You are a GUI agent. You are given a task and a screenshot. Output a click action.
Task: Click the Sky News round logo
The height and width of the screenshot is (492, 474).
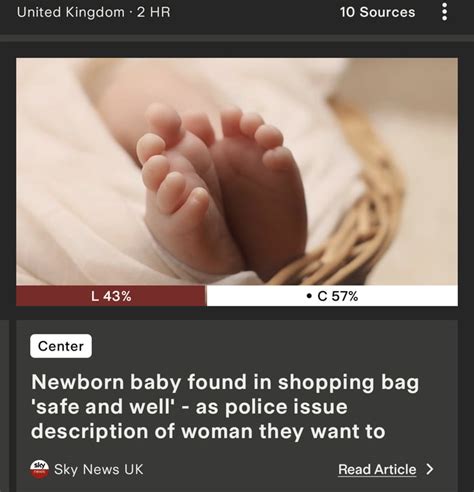[x=39, y=469]
